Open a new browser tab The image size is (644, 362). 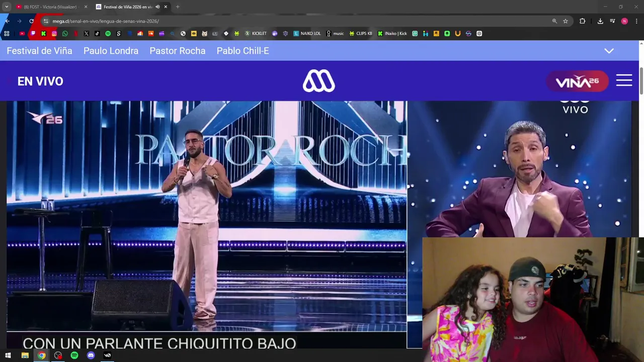click(178, 7)
